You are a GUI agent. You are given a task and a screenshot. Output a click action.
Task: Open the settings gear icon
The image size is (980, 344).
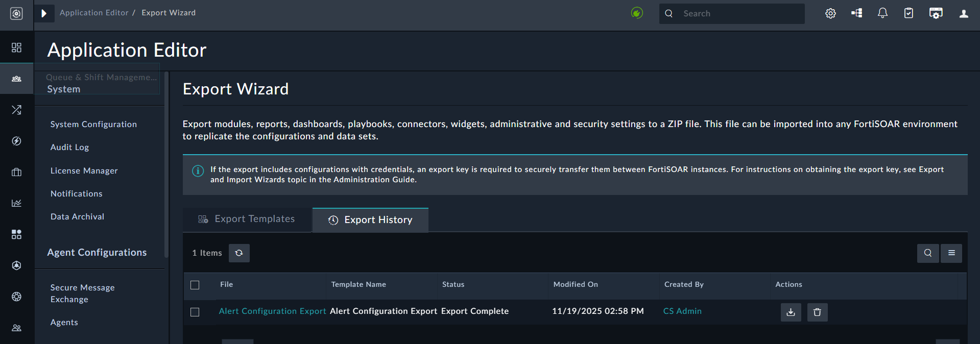pos(831,13)
